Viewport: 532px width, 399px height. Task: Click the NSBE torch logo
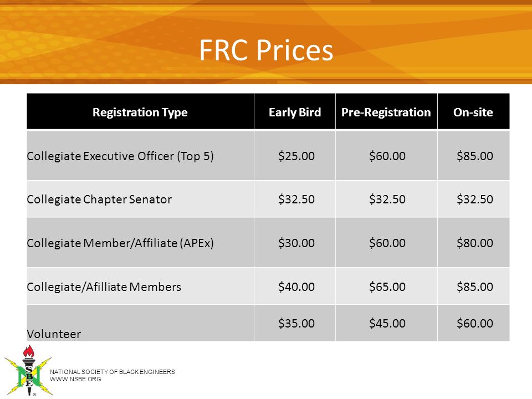28,371
